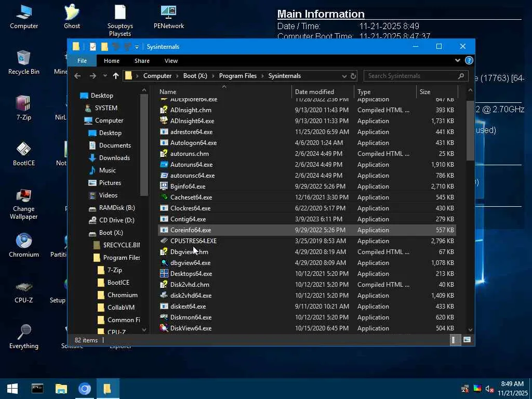This screenshot has width=532, height=399.
Task: Go back with the Back arrow
Action: [x=77, y=76]
